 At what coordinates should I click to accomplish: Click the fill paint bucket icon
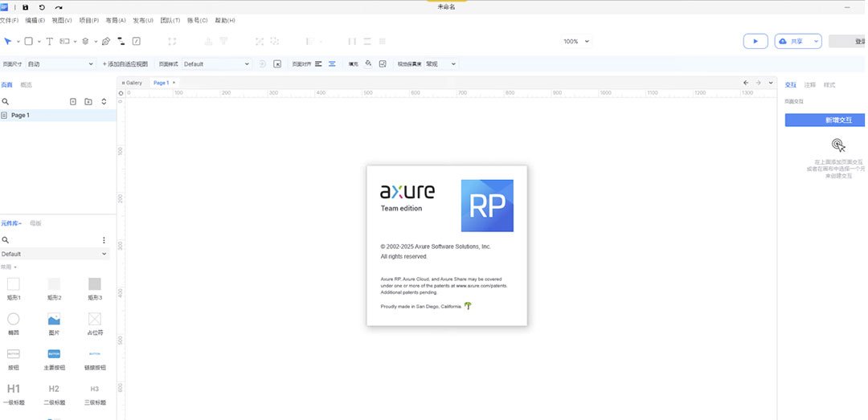[369, 63]
